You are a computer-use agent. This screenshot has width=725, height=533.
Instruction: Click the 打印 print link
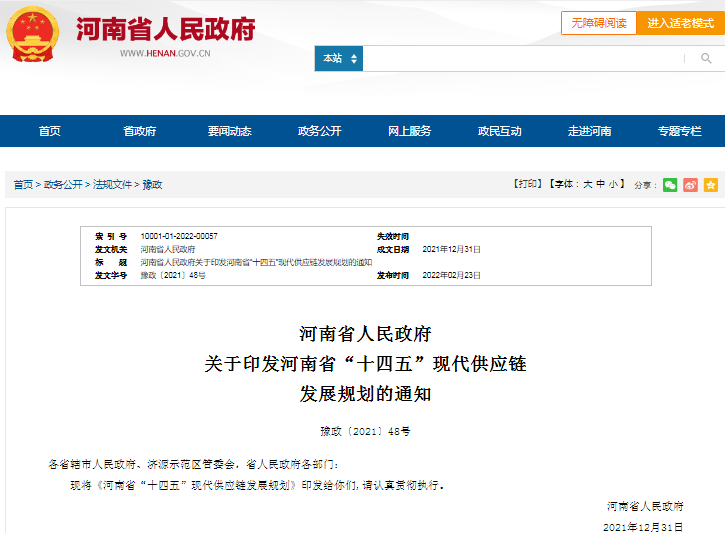click(527, 184)
